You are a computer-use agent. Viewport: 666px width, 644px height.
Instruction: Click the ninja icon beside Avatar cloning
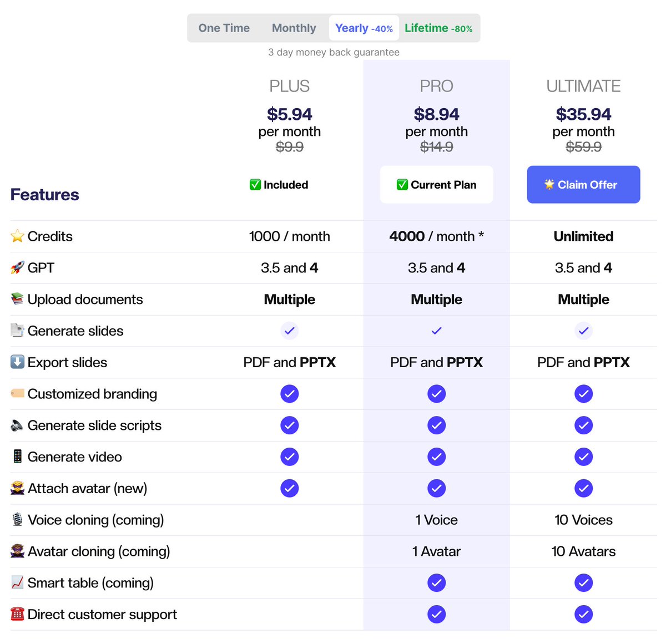coord(17,551)
